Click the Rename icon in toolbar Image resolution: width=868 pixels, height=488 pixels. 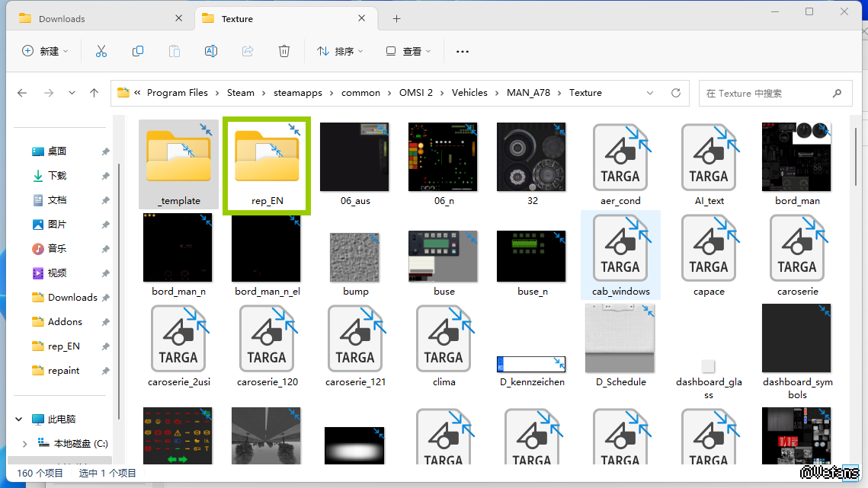pos(211,51)
